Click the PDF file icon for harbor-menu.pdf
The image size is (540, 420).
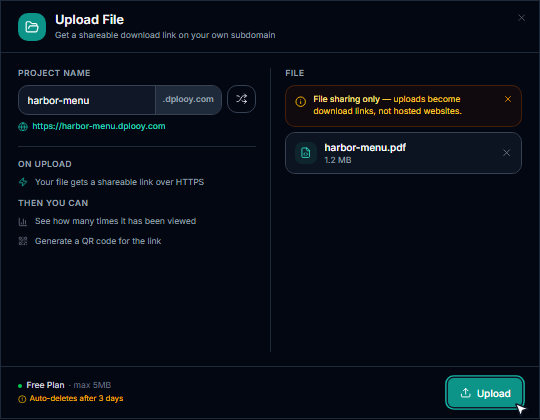(306, 153)
